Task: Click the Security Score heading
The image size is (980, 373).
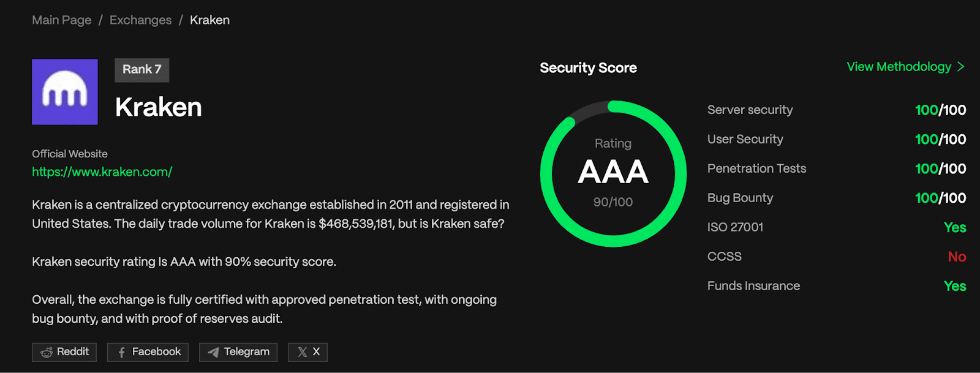Action: [588, 68]
